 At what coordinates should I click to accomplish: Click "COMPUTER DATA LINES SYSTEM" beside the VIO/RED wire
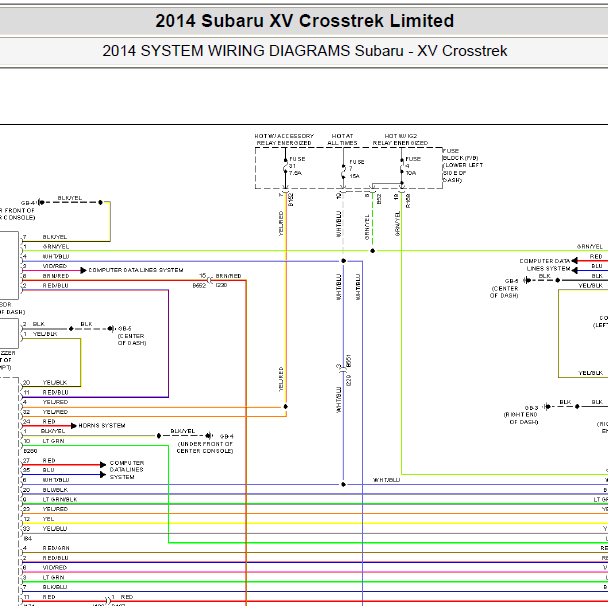[136, 270]
